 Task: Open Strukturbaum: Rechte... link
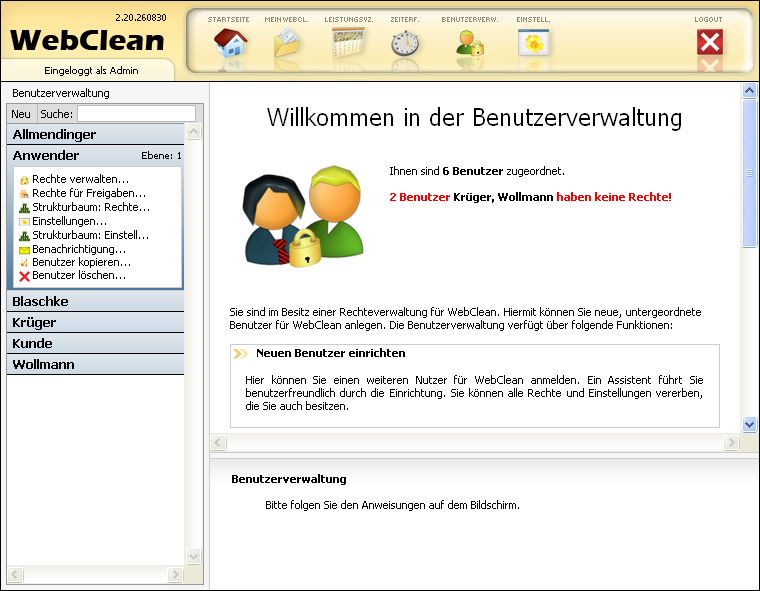click(91, 208)
